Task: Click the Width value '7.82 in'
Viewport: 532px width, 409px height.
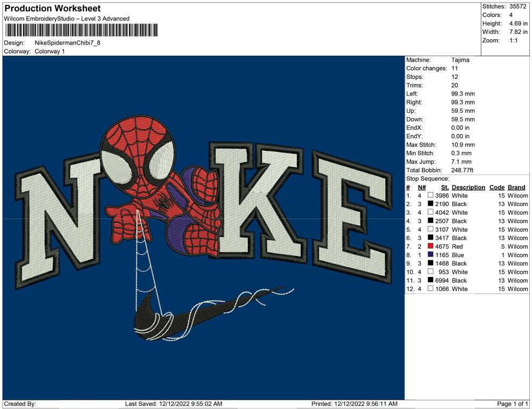Action: click(518, 32)
